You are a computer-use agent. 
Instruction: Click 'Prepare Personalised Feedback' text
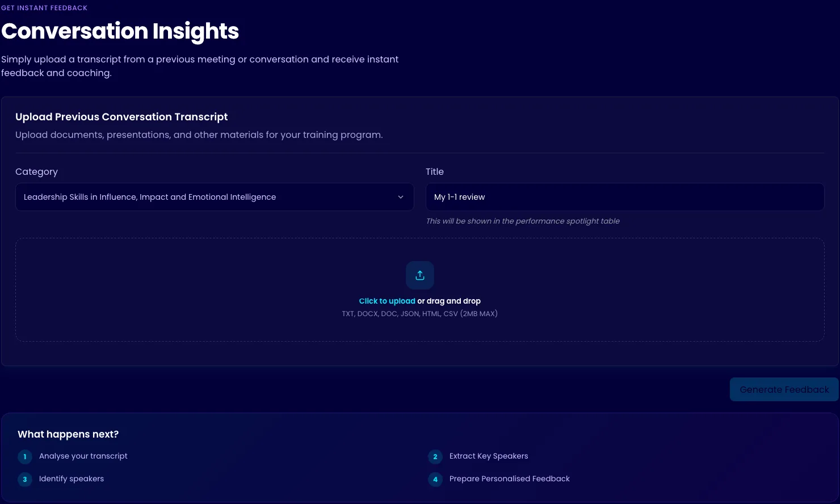pyautogui.click(x=510, y=478)
